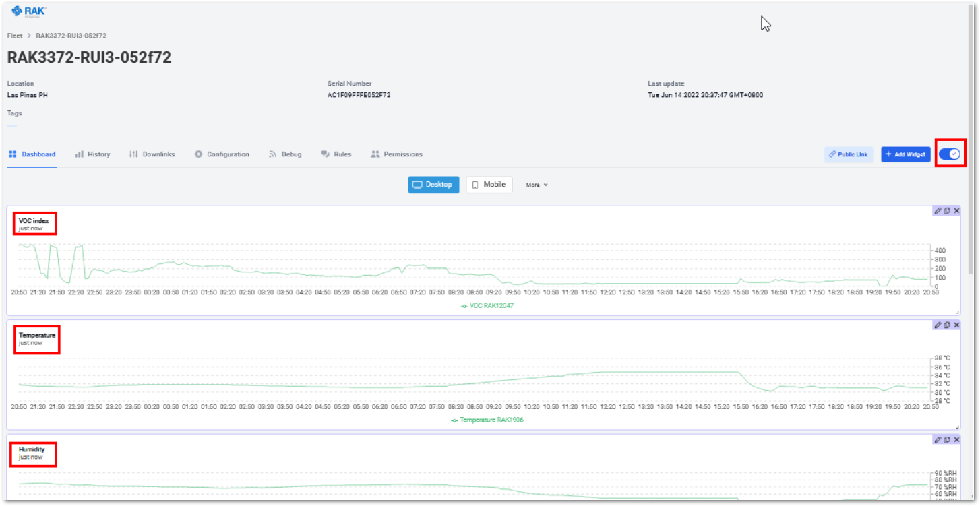The image size is (980, 506).
Task: Click the Temperature widget resize handle
Action: (958, 427)
